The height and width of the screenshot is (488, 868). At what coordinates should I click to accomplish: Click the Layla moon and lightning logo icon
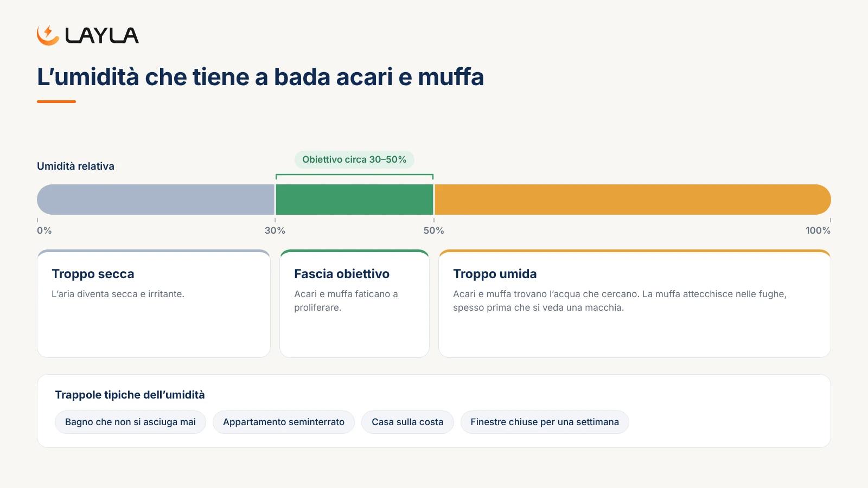tap(48, 35)
